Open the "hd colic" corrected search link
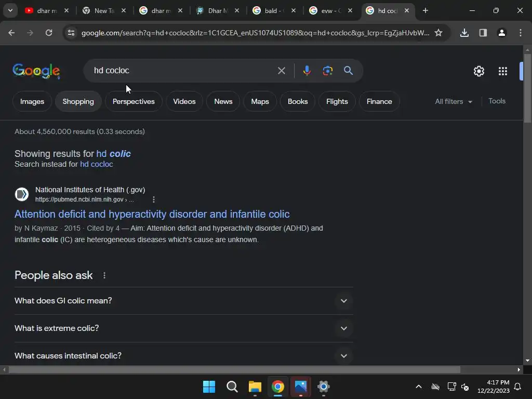Viewport: 532px width, 399px height. point(114,154)
